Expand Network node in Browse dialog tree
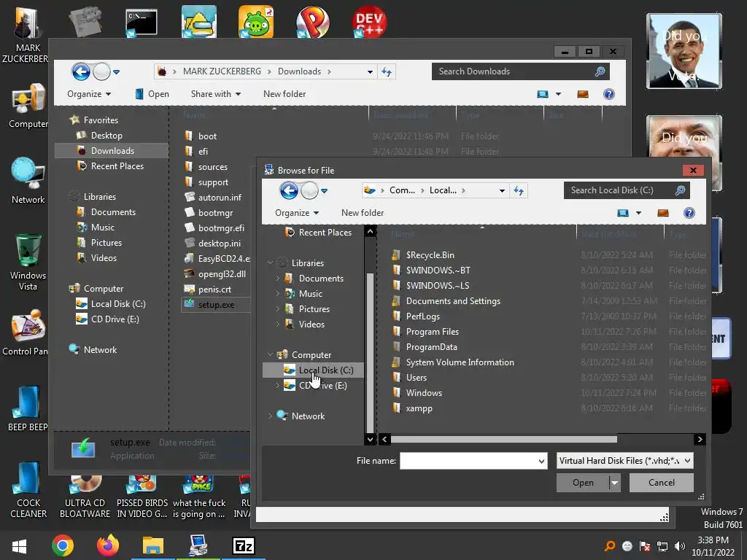This screenshot has width=747, height=560. (x=271, y=416)
